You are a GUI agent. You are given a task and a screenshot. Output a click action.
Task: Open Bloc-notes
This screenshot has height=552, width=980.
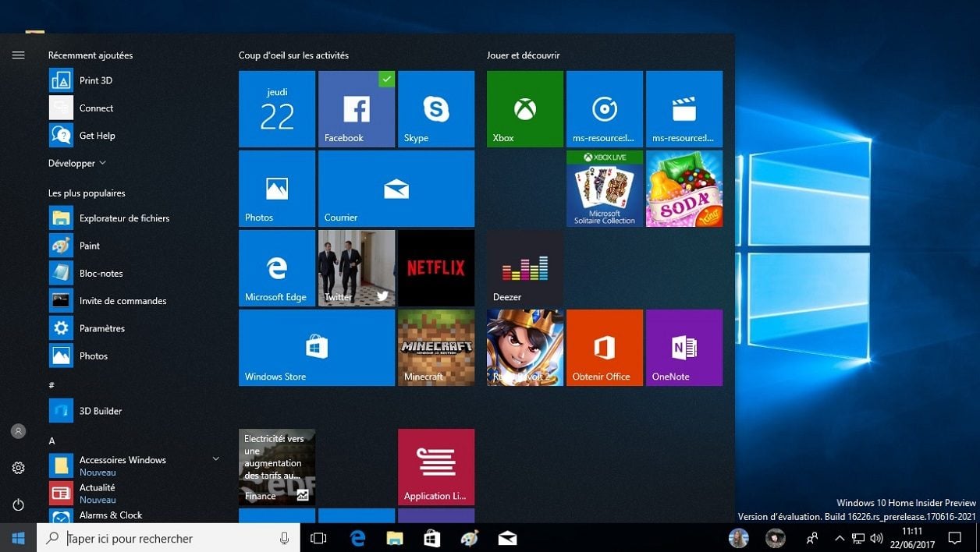tap(133, 273)
